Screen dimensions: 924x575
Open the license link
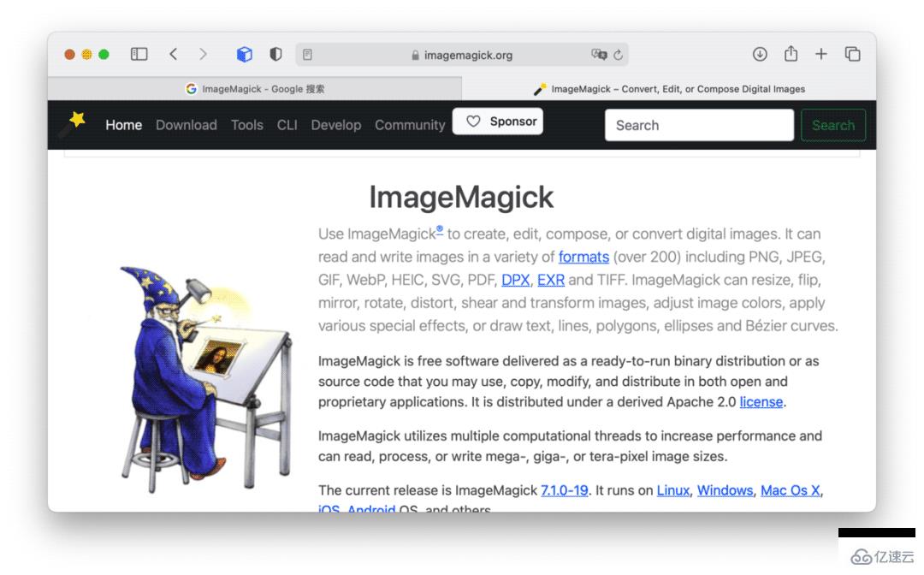click(761, 402)
